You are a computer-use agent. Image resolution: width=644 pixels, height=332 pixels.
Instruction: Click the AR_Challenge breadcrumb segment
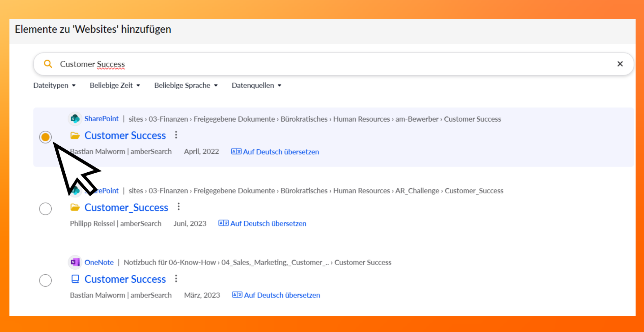coord(417,191)
